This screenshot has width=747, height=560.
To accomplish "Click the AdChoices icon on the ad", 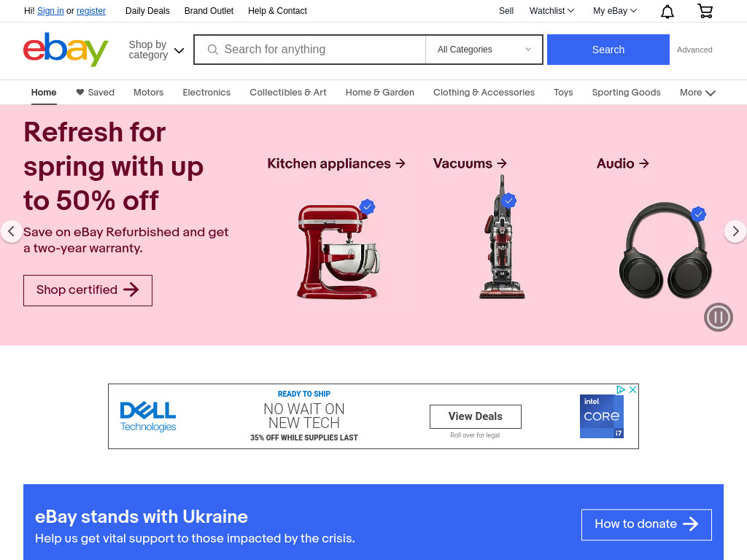I will pos(620,389).
